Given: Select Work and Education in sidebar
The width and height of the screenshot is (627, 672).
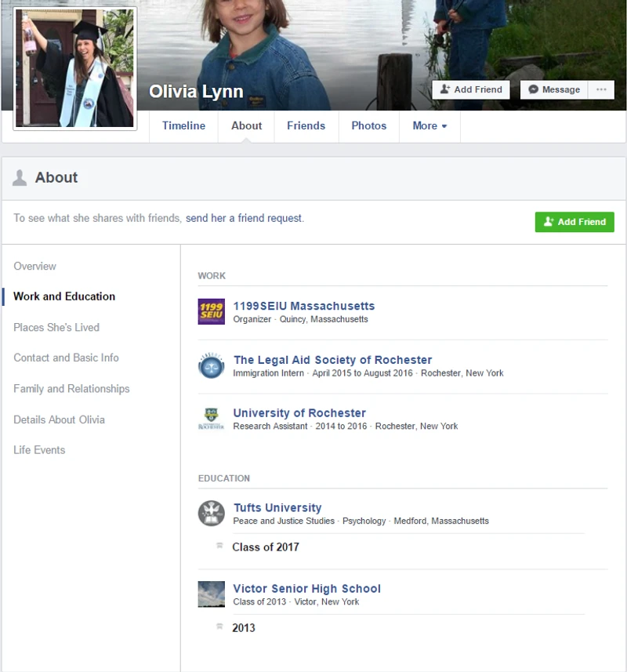Looking at the screenshot, I should (x=64, y=296).
